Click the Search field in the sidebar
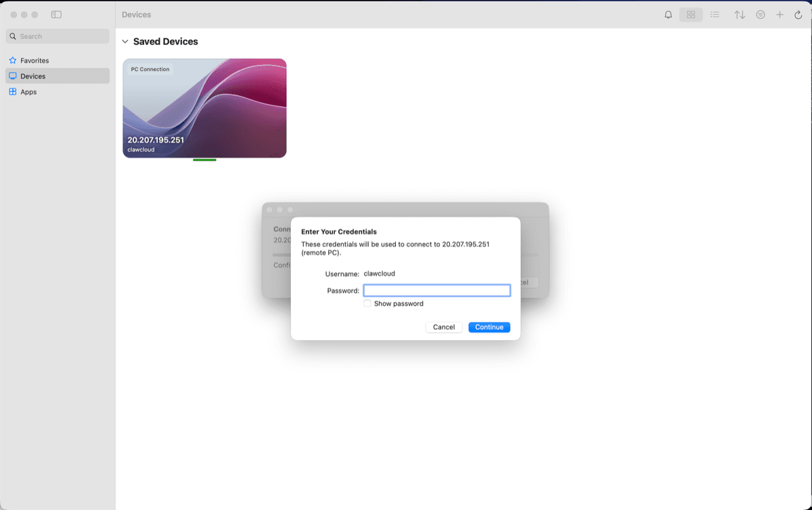This screenshot has width=812, height=510. [57, 35]
